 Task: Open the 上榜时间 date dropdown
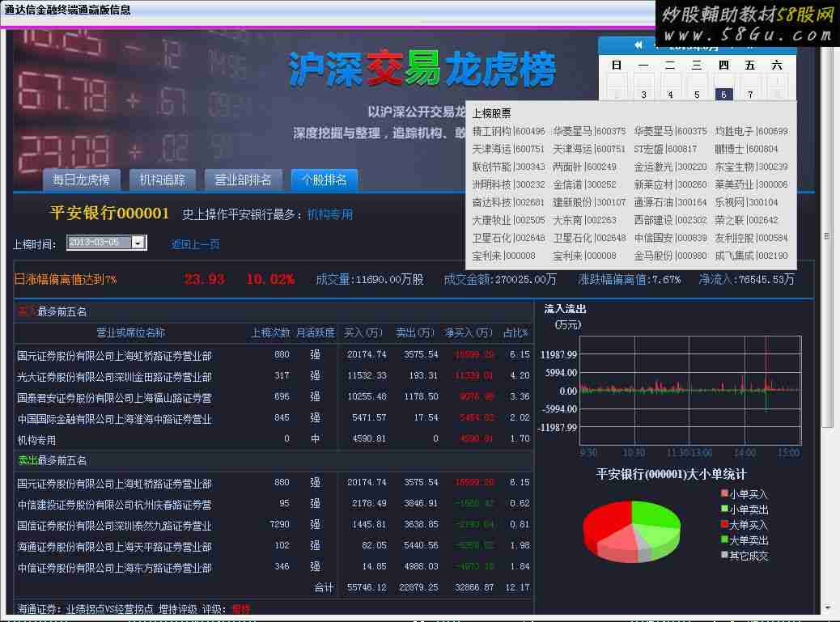coord(138,243)
